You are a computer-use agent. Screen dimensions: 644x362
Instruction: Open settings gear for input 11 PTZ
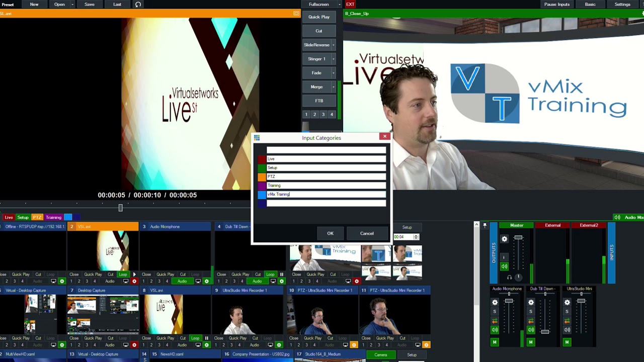pos(426,345)
